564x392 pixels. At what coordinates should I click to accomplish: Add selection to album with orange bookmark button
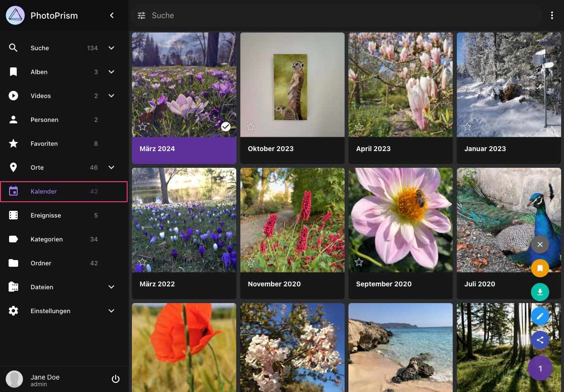[x=540, y=268]
